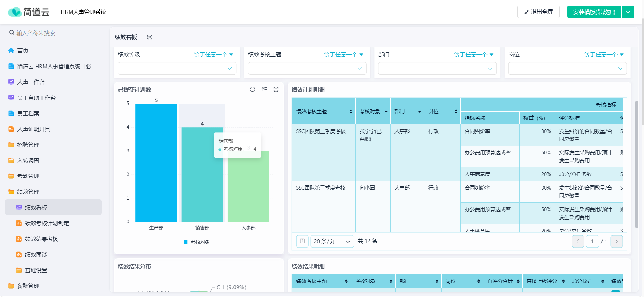644x297 pixels.
Task: Click the 生产部 blue bar in chart
Action: pyautogui.click(x=156, y=162)
